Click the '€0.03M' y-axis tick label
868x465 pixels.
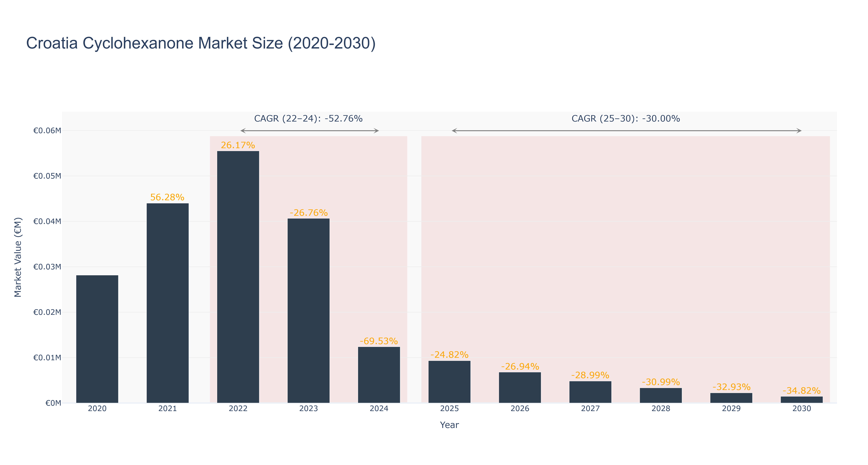tap(47, 267)
